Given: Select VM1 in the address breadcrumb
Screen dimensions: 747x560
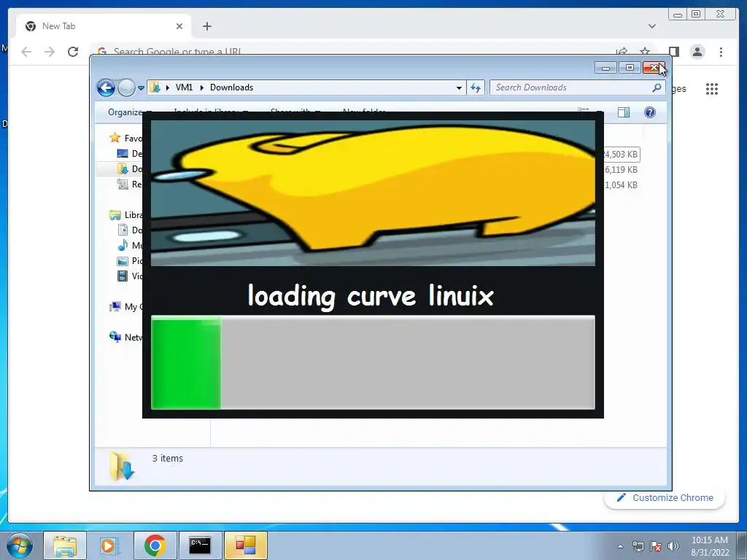Looking at the screenshot, I should coord(184,87).
